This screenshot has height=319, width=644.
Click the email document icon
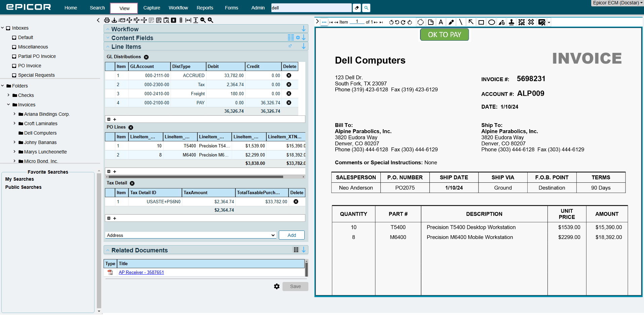pos(122,20)
